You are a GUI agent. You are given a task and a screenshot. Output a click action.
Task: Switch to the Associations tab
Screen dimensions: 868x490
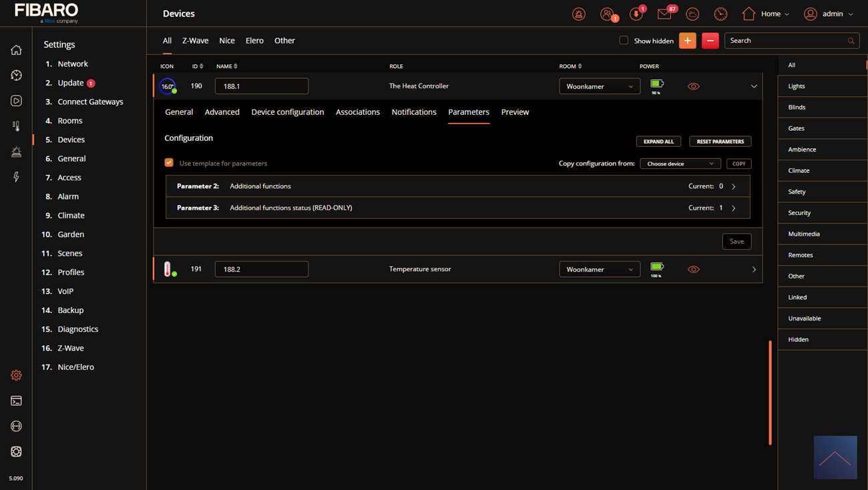click(357, 112)
